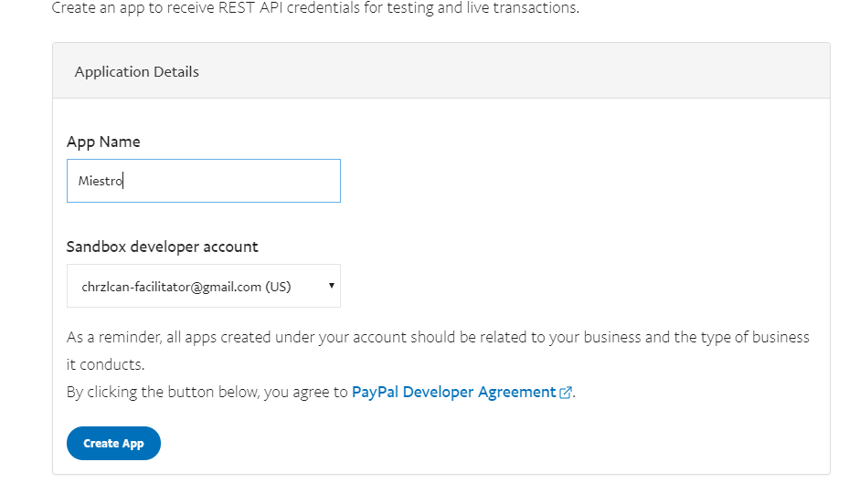Viewport: 849px width, 504px height.
Task: Click the REST API credentials intro sentence
Action: coord(315,7)
